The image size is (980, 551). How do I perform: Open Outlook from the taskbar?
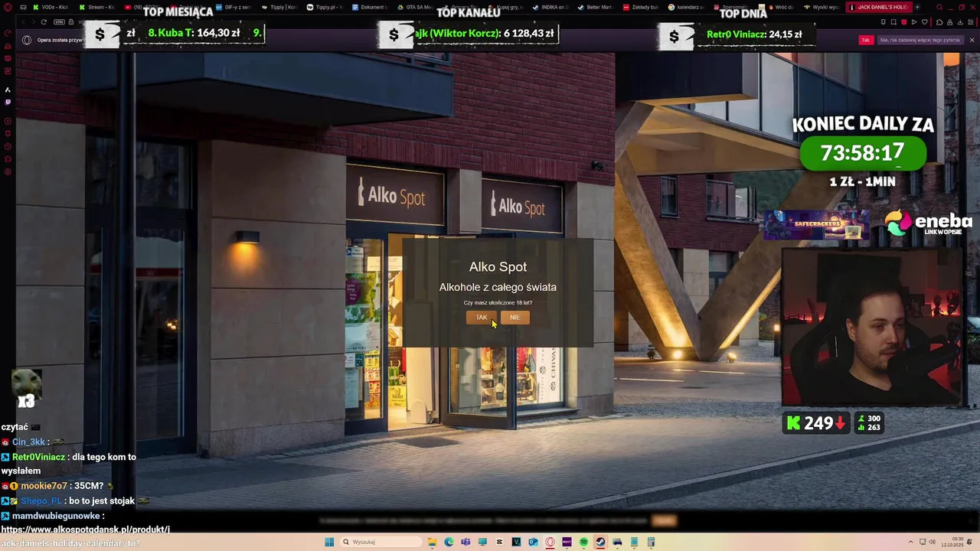pyautogui.click(x=534, y=542)
